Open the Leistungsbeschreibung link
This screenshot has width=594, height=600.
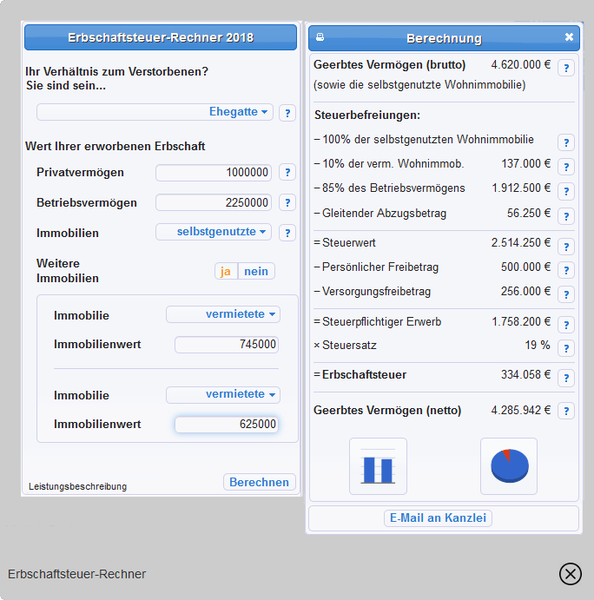78,486
